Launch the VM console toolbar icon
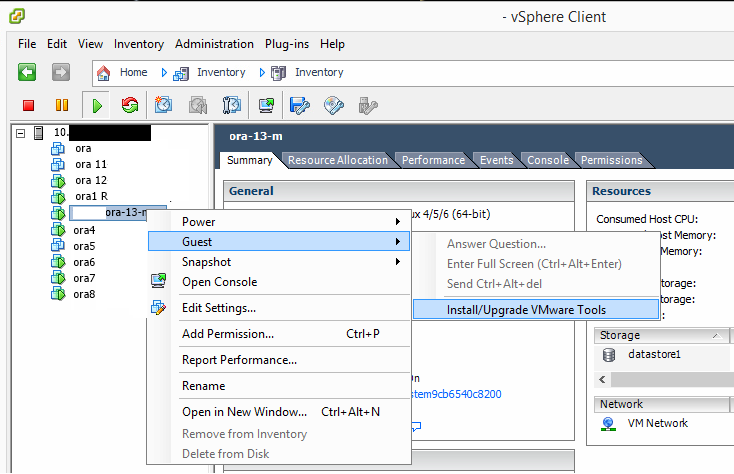This screenshot has width=734, height=474. [x=266, y=105]
